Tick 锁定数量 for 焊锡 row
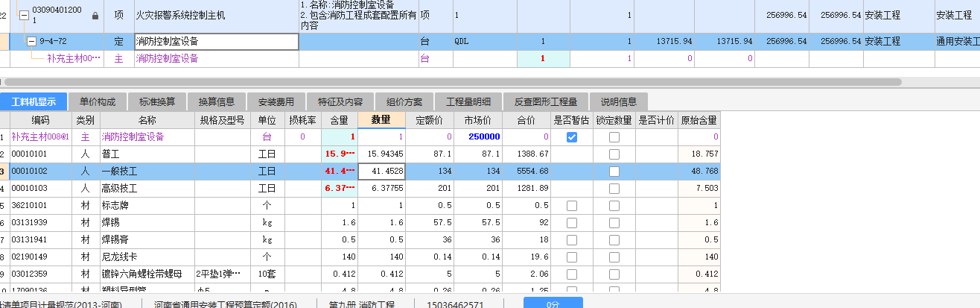The width and height of the screenshot is (980, 308). pyautogui.click(x=614, y=223)
